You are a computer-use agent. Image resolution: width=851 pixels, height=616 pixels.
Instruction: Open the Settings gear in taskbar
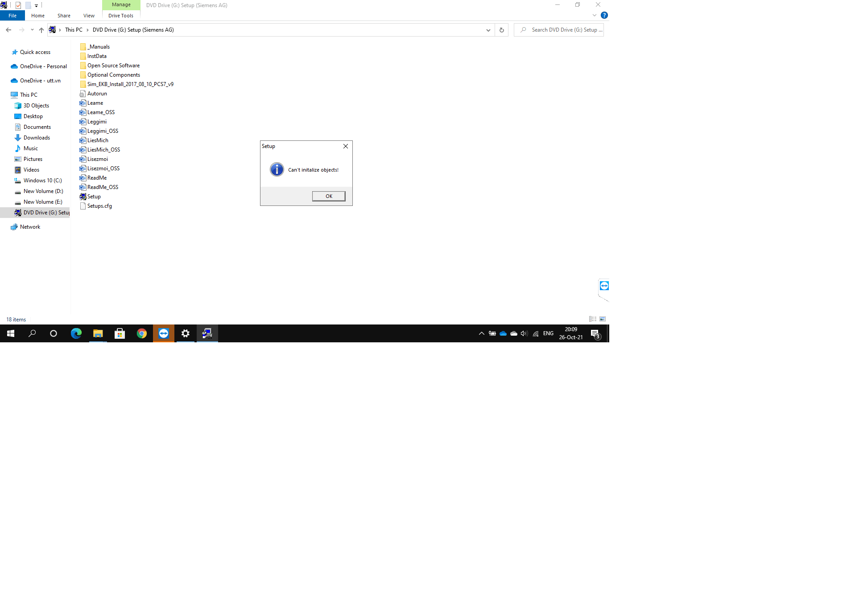tap(186, 333)
